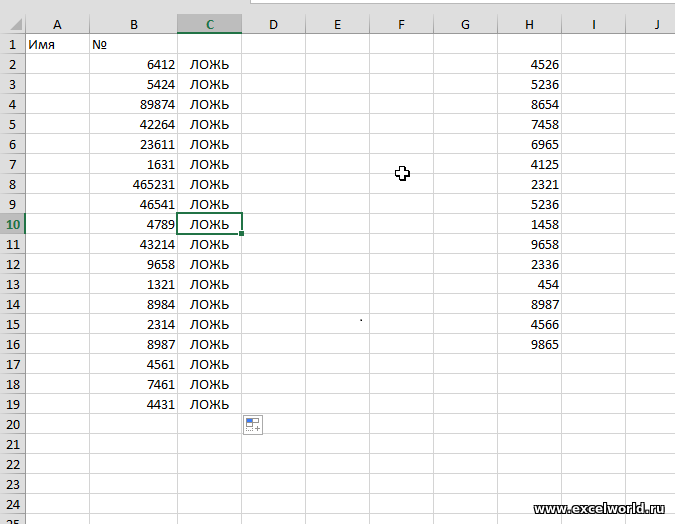Click the Select All corner triangle
This screenshot has height=524, width=675.
[x=16, y=24]
